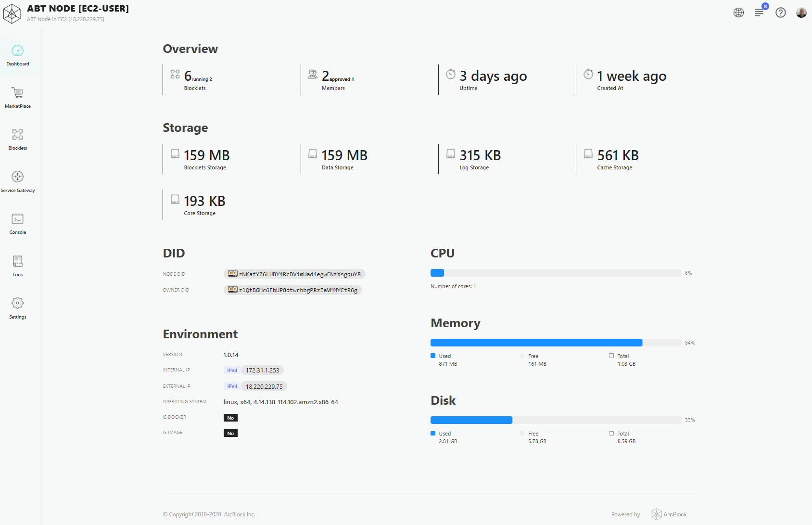This screenshot has width=812, height=525.
Task: Copy the Node DID value
Action: tap(294, 274)
